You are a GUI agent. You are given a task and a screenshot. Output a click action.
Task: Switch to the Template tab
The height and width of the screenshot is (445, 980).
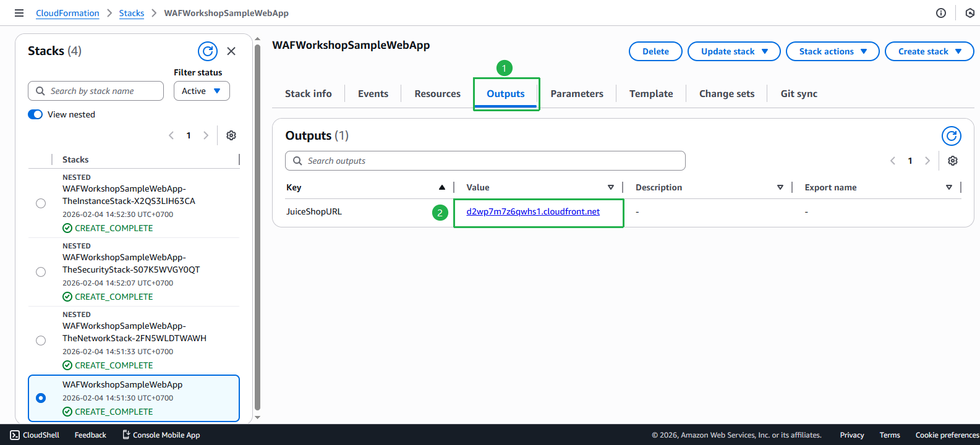click(651, 94)
